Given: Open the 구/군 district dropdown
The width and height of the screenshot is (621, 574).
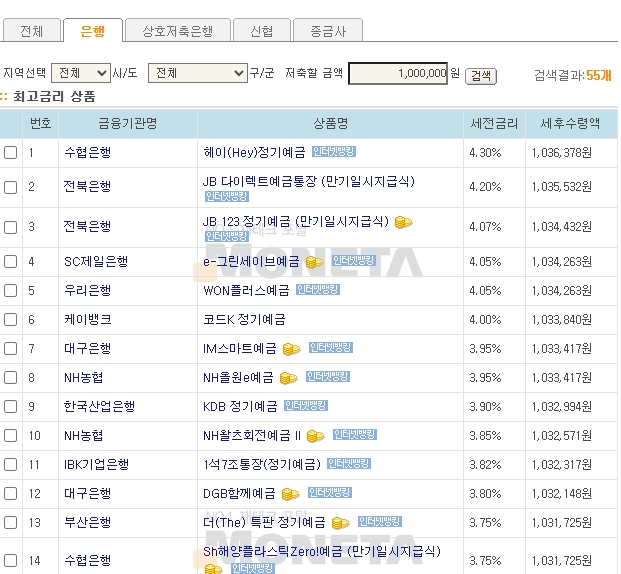Looking at the screenshot, I should [198, 73].
